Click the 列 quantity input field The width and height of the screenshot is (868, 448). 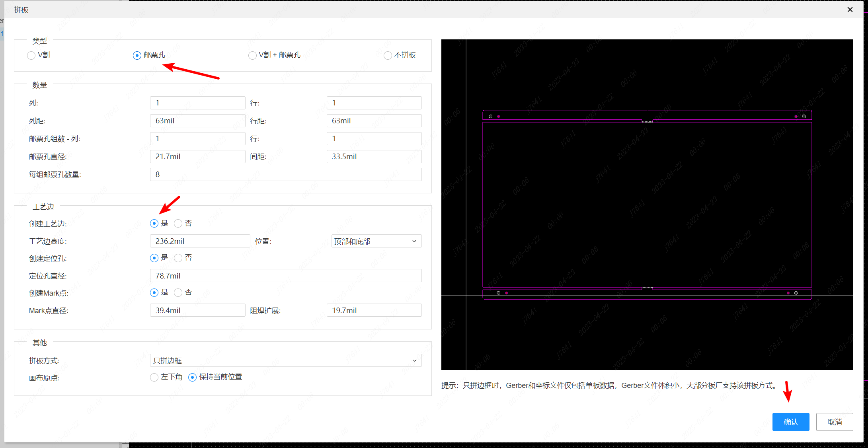click(197, 103)
